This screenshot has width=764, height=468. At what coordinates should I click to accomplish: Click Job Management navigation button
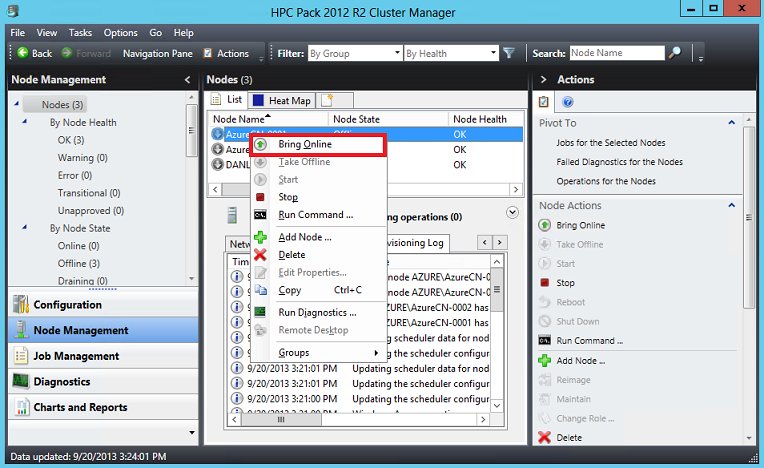tap(103, 356)
